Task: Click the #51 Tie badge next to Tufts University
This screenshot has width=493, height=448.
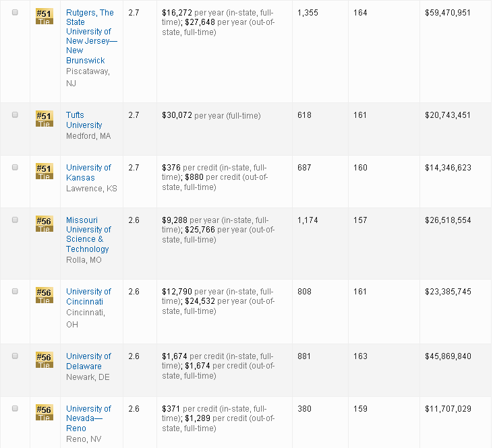Action: coord(44,119)
